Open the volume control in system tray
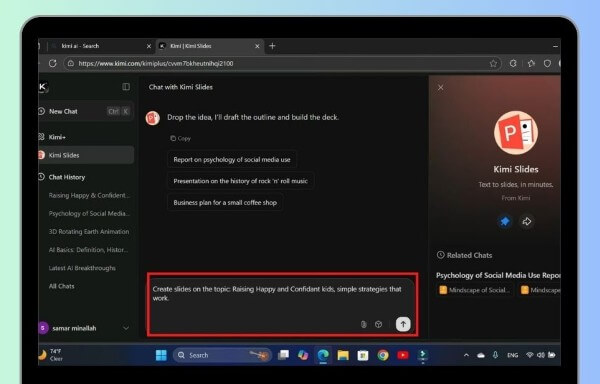Screen dimensions: 600x384 coord(541,355)
